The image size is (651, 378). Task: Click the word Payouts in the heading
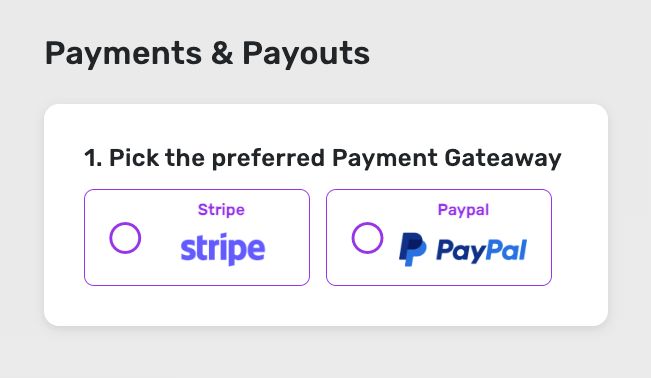306,54
